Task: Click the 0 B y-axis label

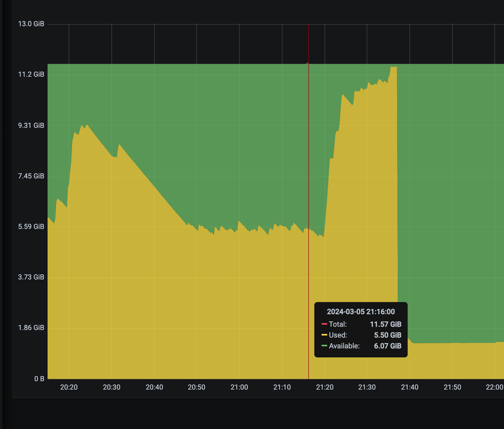Action: pos(39,379)
